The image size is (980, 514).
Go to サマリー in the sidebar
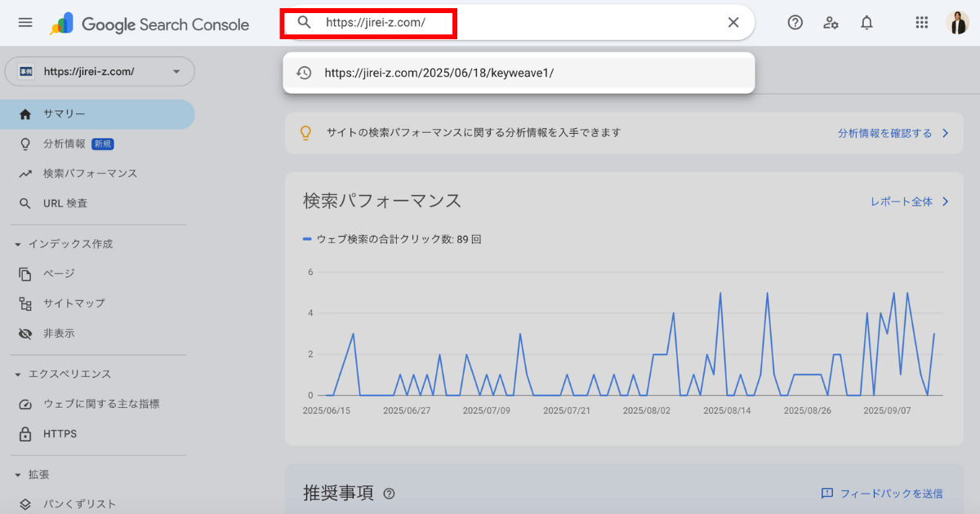97,114
